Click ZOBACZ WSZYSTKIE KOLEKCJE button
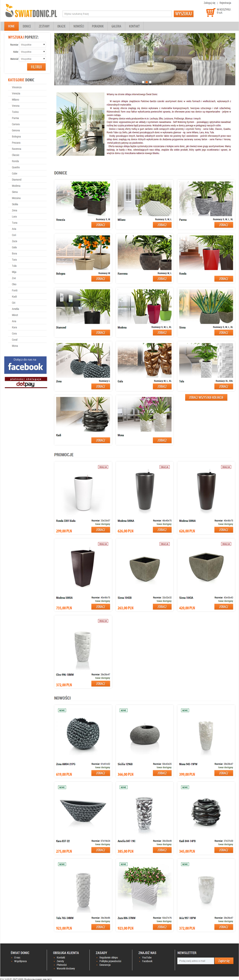The height and width of the screenshot is (980, 239). (x=206, y=397)
